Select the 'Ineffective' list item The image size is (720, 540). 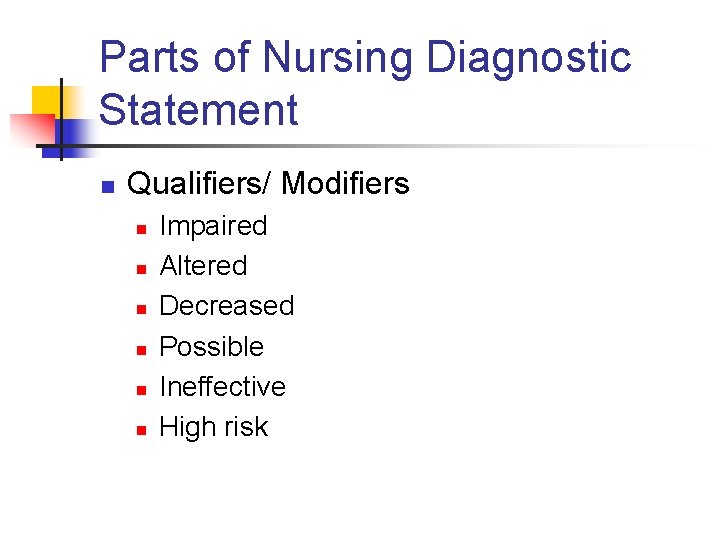point(223,386)
